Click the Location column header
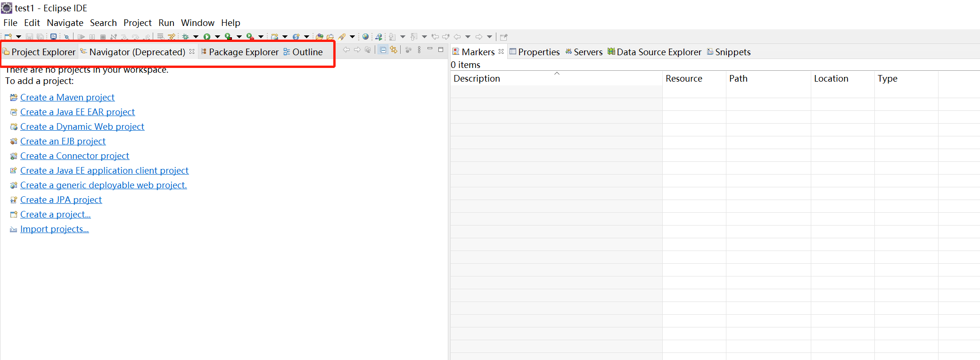The width and height of the screenshot is (980, 360). (842, 78)
